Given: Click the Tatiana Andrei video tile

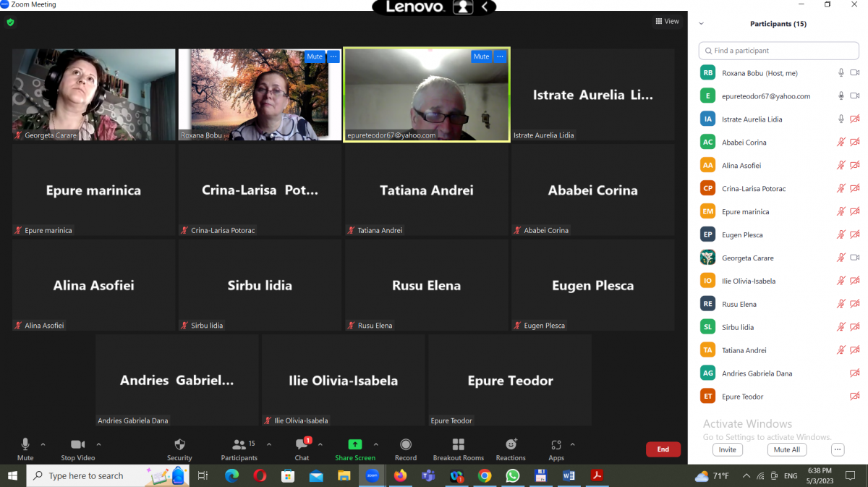Looking at the screenshot, I should point(427,190).
